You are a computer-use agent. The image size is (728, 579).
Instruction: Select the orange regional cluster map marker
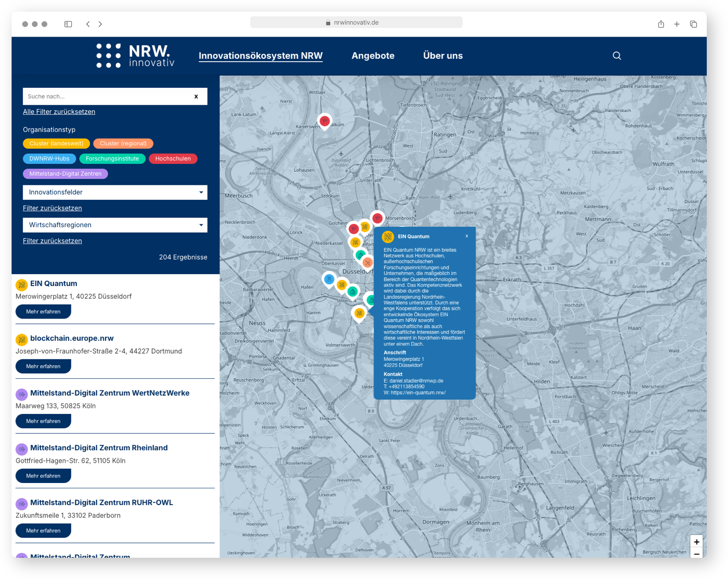point(368,262)
